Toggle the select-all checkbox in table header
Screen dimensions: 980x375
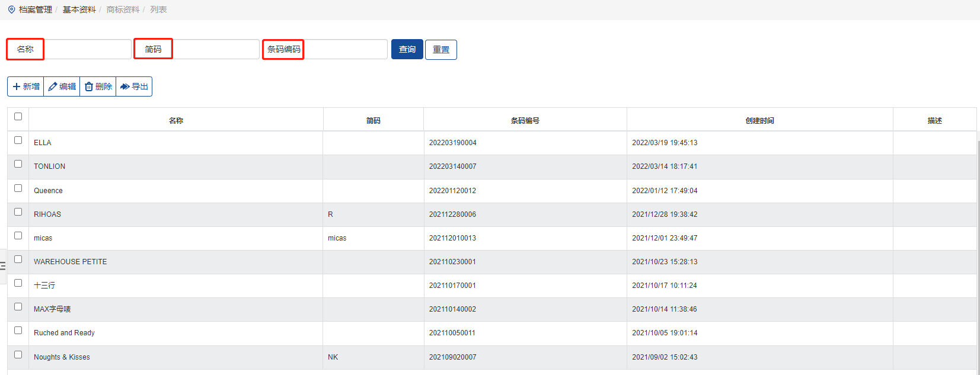[18, 117]
